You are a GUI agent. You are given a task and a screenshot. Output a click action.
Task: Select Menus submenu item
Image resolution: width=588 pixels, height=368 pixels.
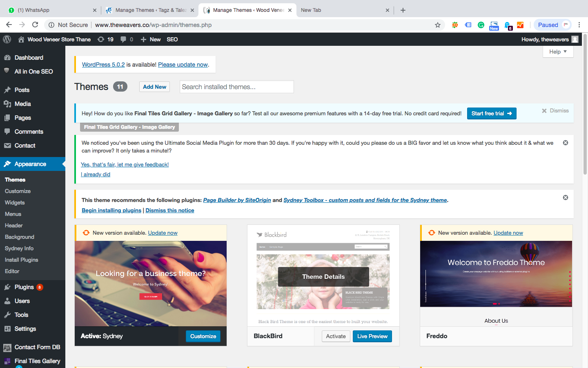(x=13, y=214)
